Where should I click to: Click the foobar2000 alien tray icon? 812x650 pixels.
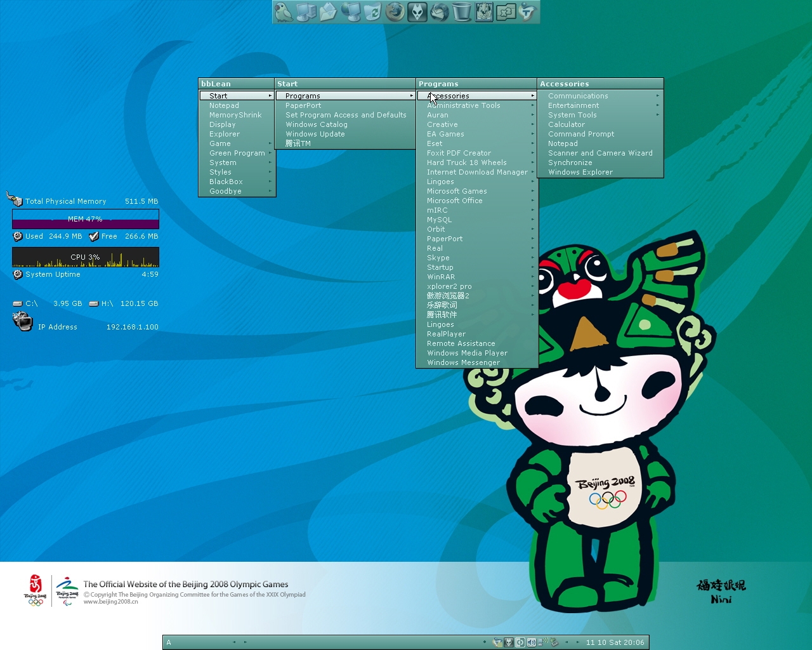509,642
